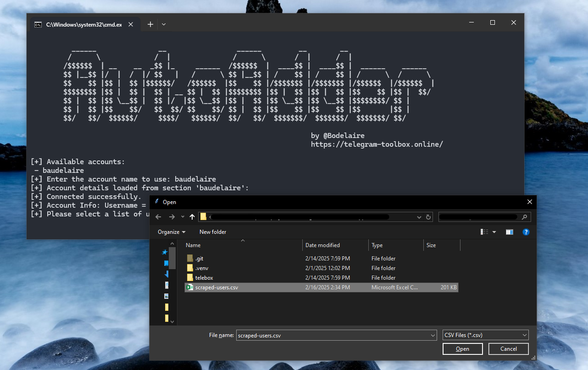Open the Organize dropdown menu
This screenshot has height=370, width=588.
(x=172, y=232)
